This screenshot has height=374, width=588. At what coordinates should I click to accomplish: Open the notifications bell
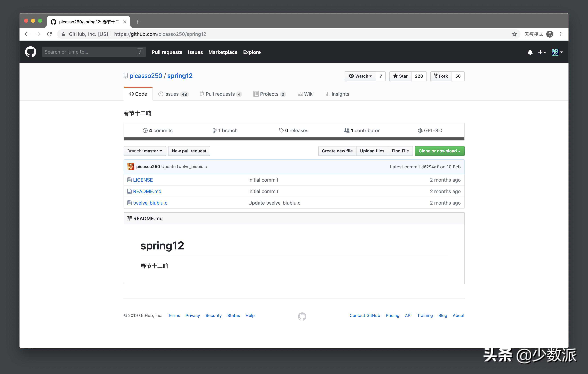coord(530,52)
